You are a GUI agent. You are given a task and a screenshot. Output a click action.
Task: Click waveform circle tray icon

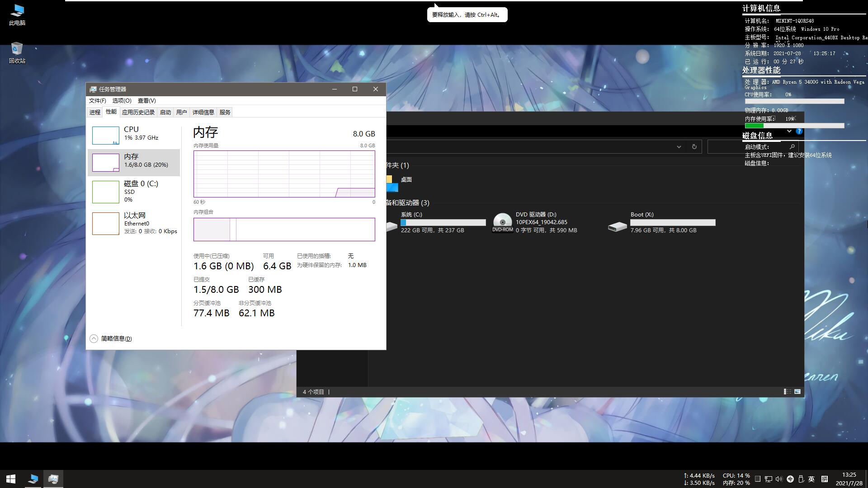(x=790, y=479)
